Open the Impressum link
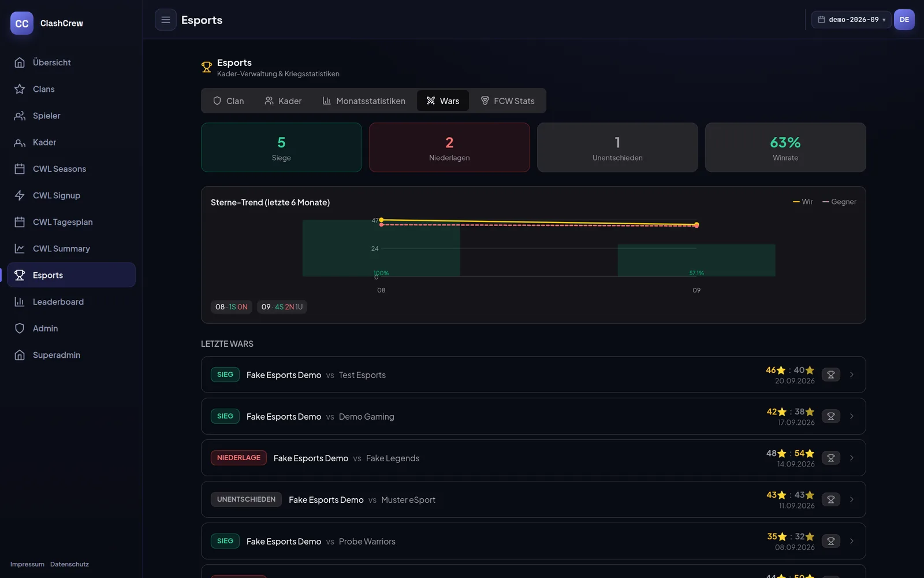This screenshot has height=578, width=924. [x=27, y=564]
